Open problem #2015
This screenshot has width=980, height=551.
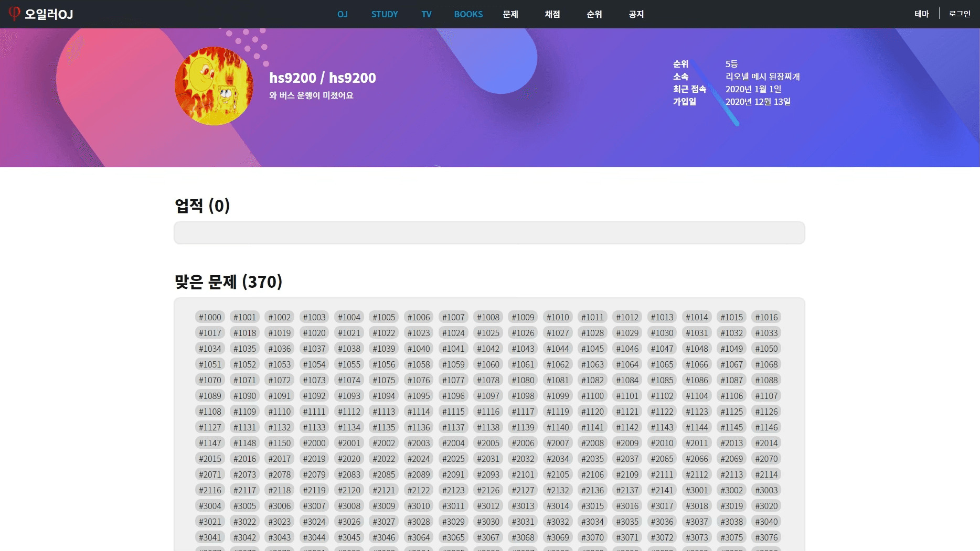(210, 459)
